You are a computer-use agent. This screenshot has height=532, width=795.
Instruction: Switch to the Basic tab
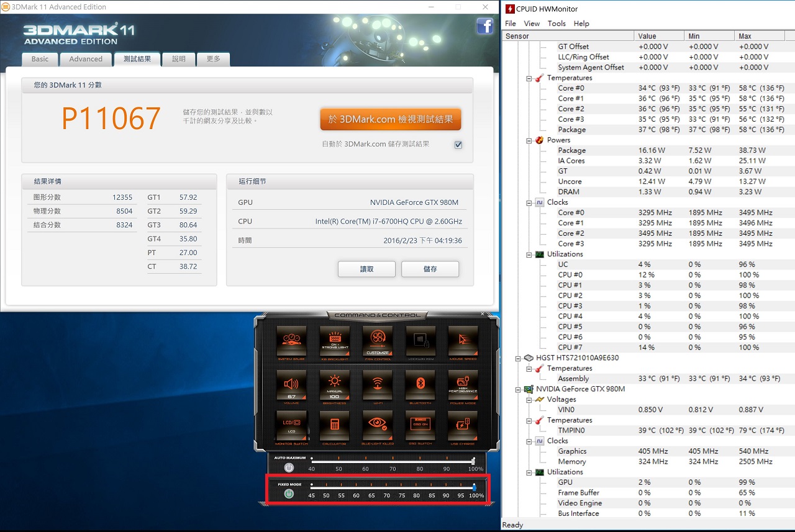[x=40, y=59]
